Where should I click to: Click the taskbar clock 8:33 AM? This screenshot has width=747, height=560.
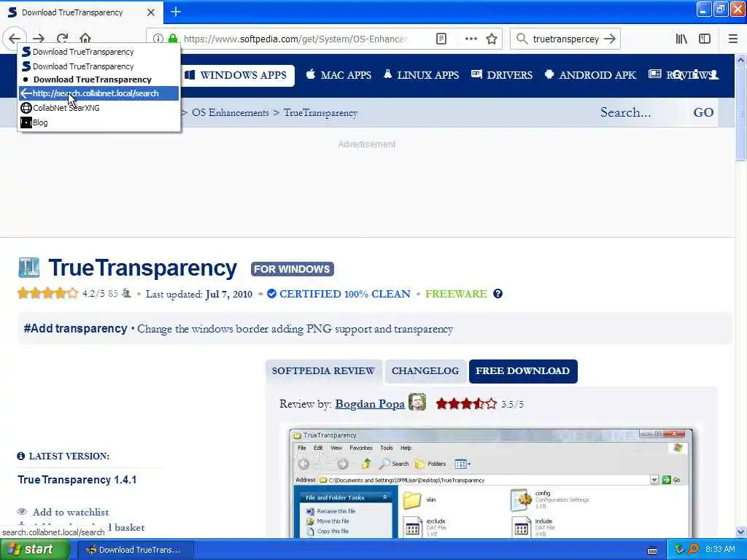coord(720,550)
